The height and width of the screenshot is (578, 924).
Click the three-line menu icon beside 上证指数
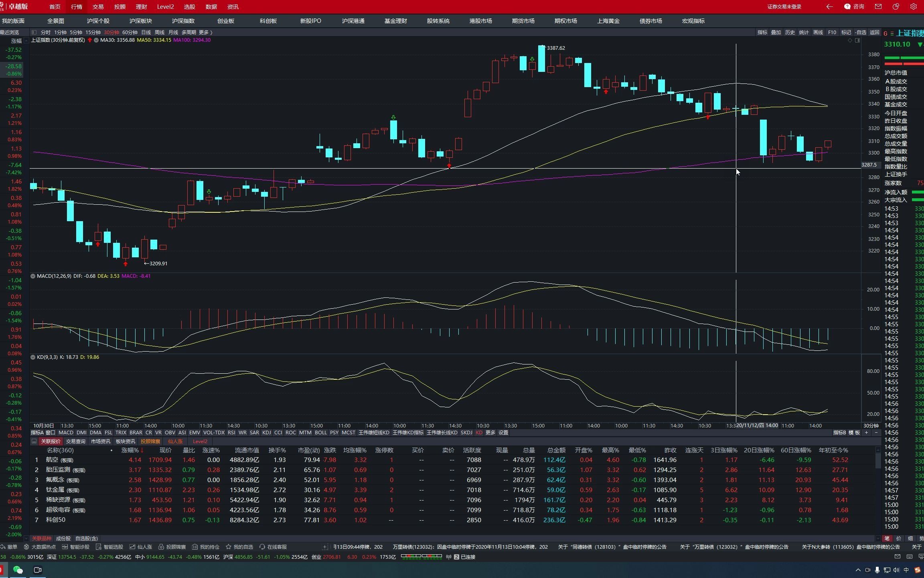[x=892, y=33]
